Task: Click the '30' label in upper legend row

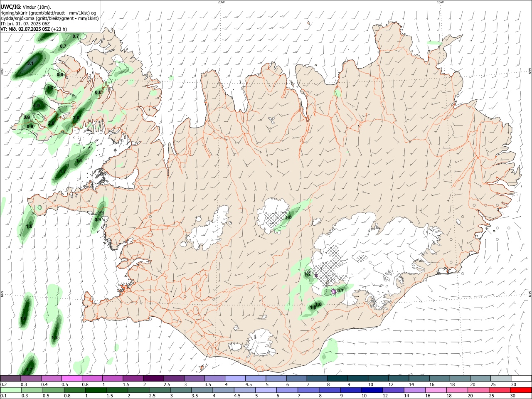Action: [x=514, y=384]
